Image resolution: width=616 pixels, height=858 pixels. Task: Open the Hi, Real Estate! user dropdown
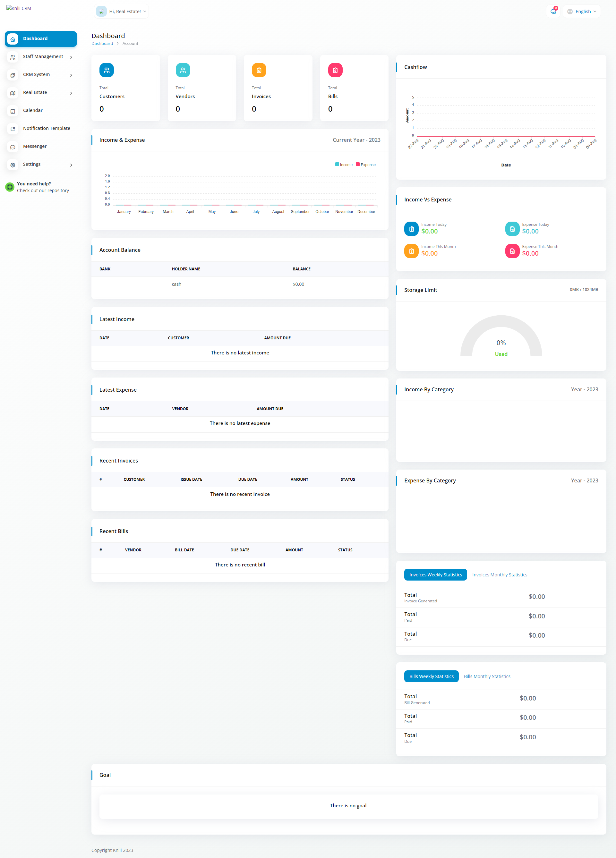[122, 11]
